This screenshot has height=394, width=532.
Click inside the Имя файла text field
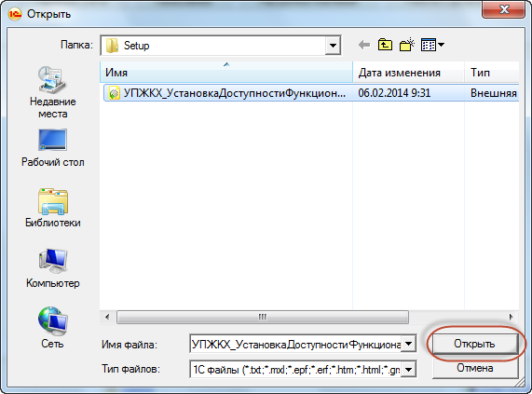(x=295, y=344)
